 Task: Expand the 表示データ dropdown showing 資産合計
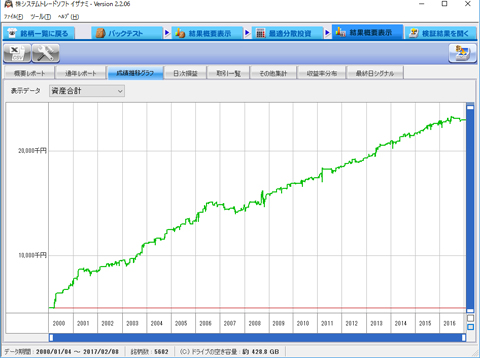87,91
